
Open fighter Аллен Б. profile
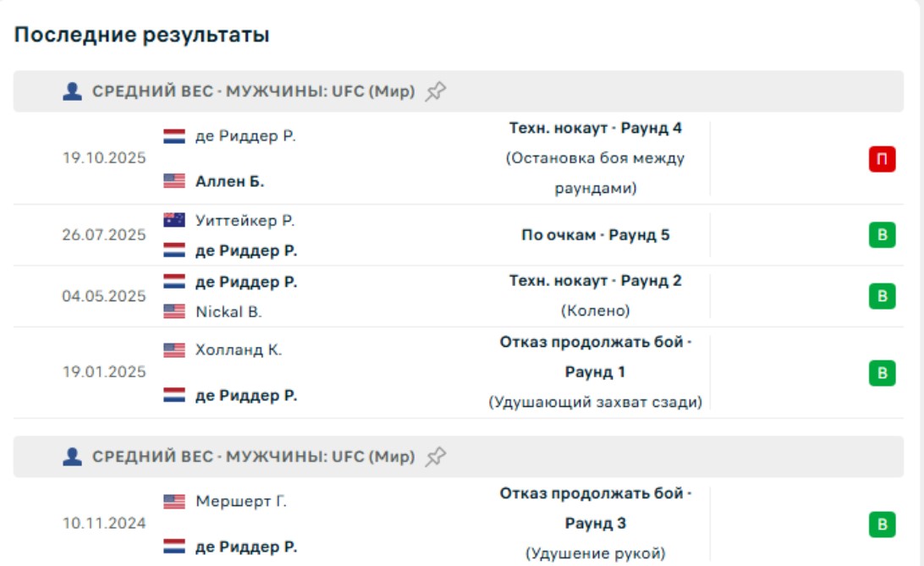229,181
